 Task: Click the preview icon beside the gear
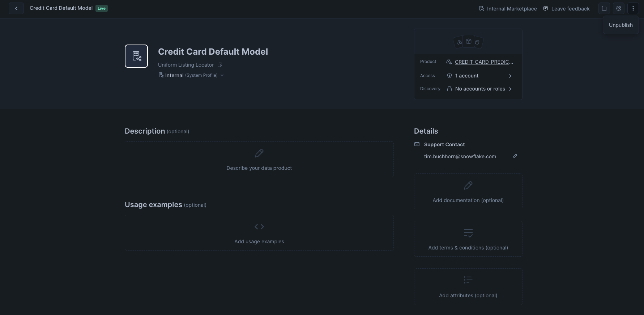point(604,8)
